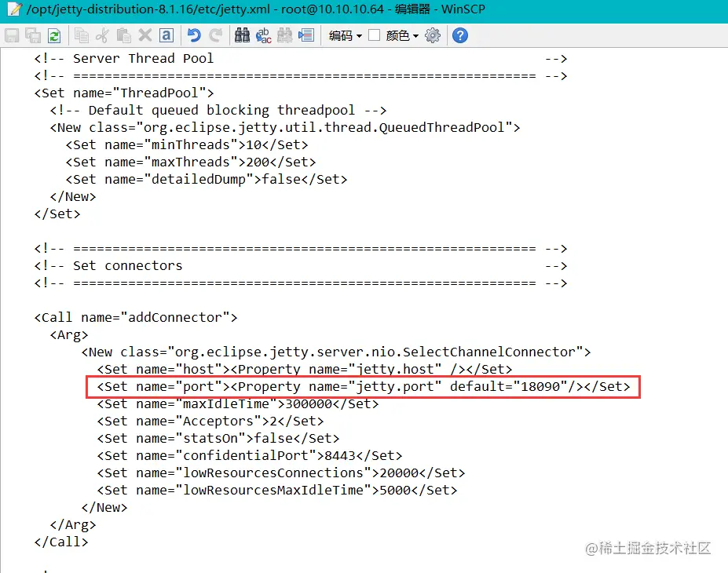Viewport: 728px width, 573px height.
Task: Click the lowResourcesMaxIdleTime 5000 line
Action: 276,490
